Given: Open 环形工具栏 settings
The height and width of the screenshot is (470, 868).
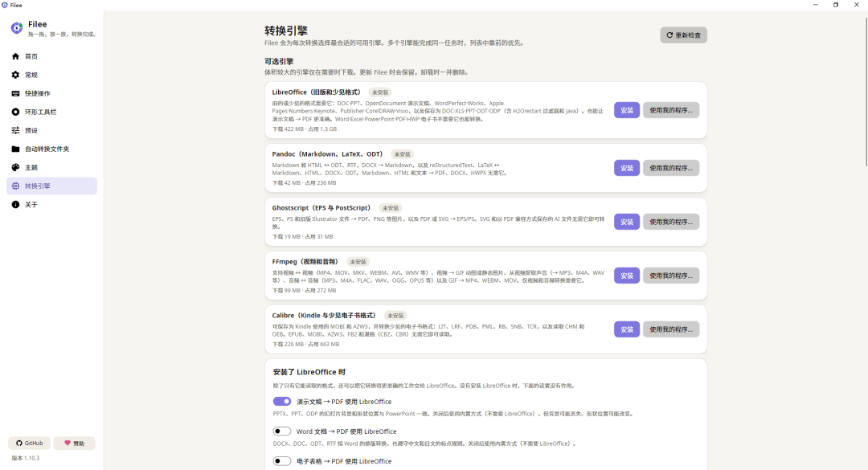Looking at the screenshot, I should pyautogui.click(x=51, y=112).
